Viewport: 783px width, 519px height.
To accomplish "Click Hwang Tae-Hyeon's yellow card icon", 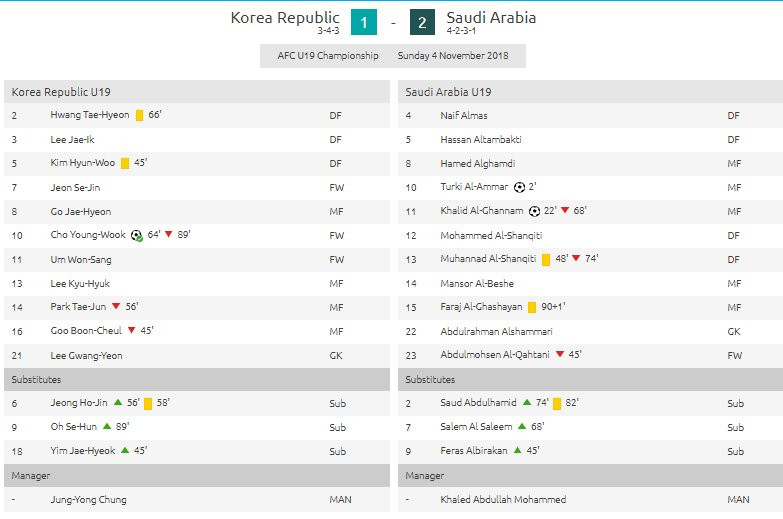I will click(x=139, y=115).
